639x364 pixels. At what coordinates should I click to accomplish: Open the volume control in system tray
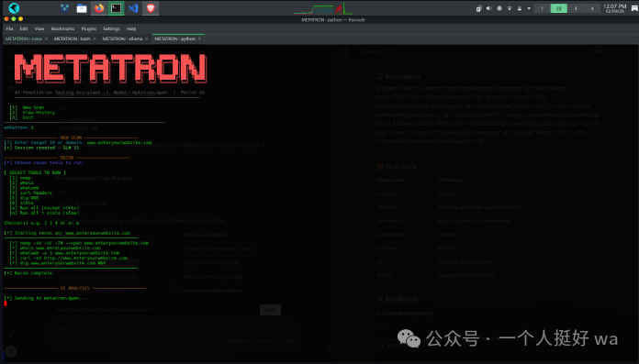[489, 8]
